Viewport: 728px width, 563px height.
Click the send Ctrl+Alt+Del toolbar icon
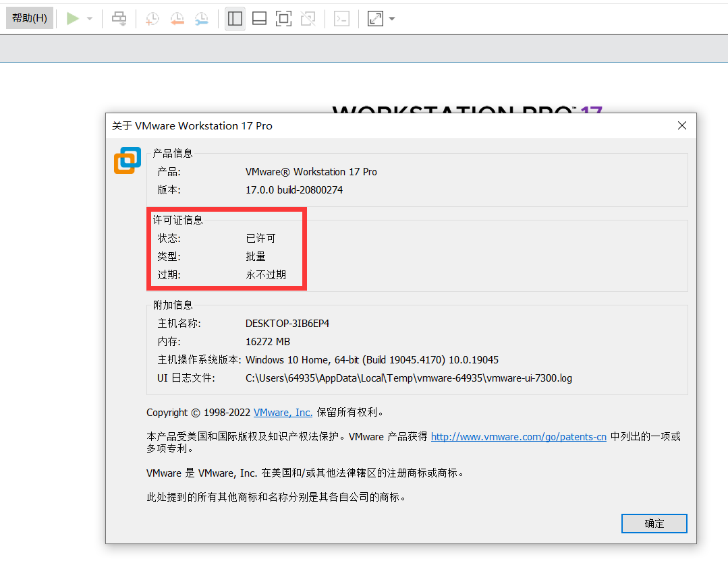click(x=119, y=19)
